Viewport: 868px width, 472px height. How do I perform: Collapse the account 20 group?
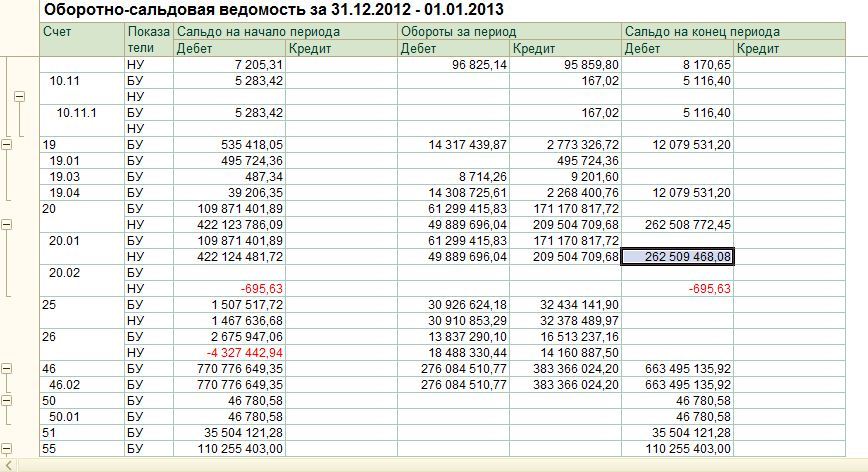point(7,225)
